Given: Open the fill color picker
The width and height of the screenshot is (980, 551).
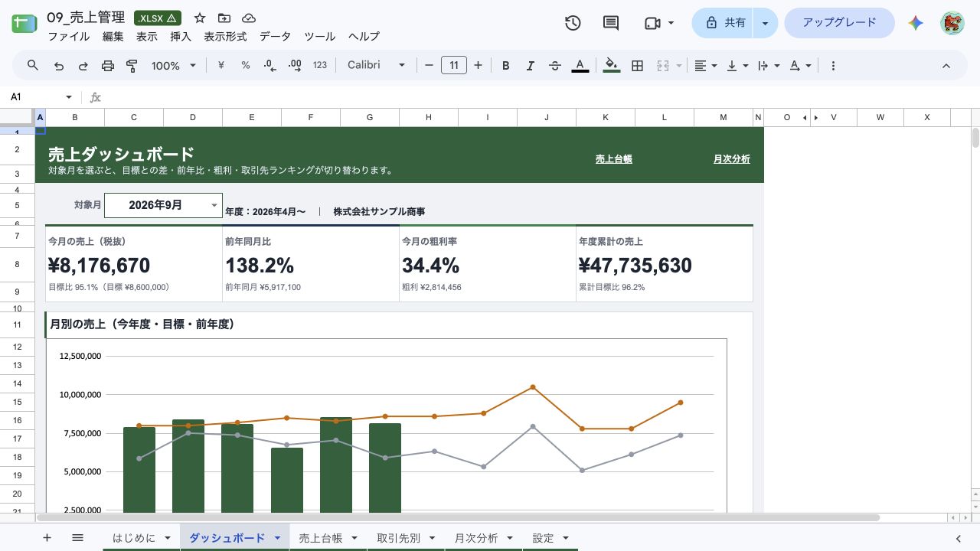Looking at the screenshot, I should click(x=611, y=66).
